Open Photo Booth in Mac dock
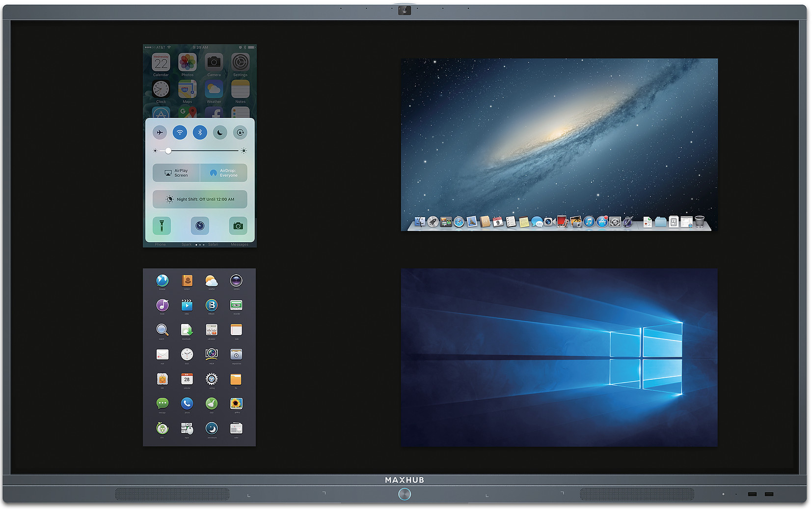The height and width of the screenshot is (510, 812). tap(563, 222)
